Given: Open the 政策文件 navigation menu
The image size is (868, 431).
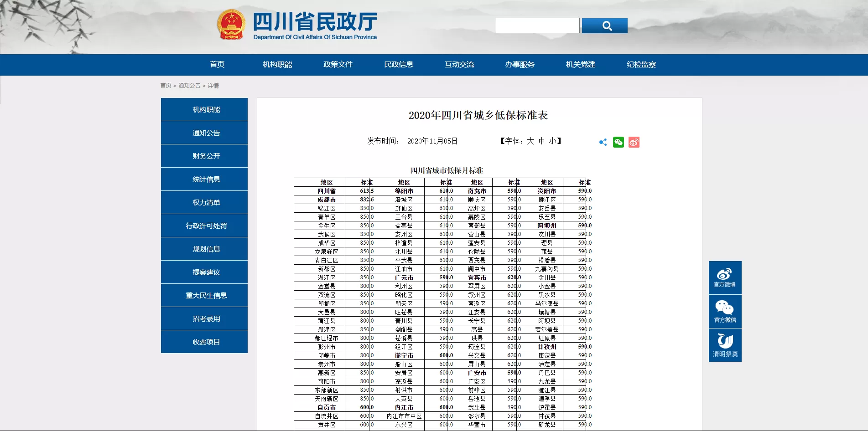Looking at the screenshot, I should (x=338, y=65).
